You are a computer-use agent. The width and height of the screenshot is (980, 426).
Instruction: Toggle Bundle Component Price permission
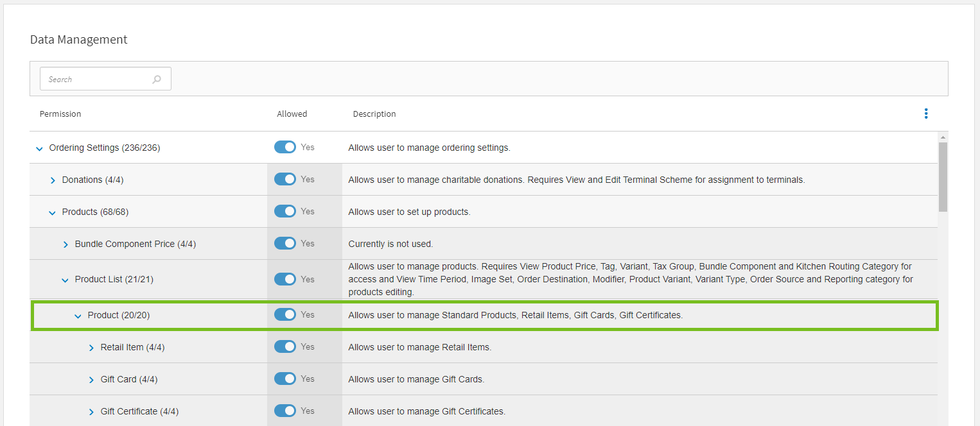point(285,244)
